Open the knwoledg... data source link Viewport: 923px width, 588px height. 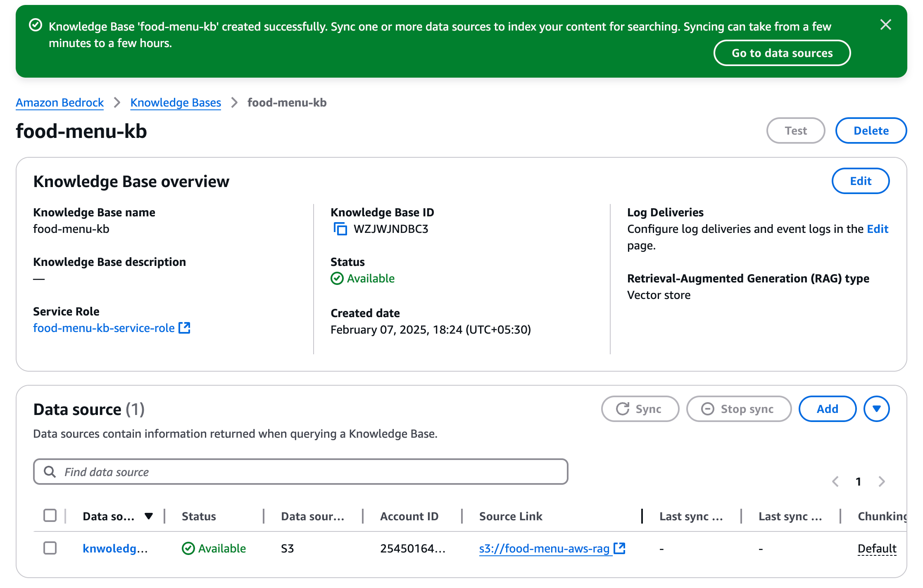[115, 548]
